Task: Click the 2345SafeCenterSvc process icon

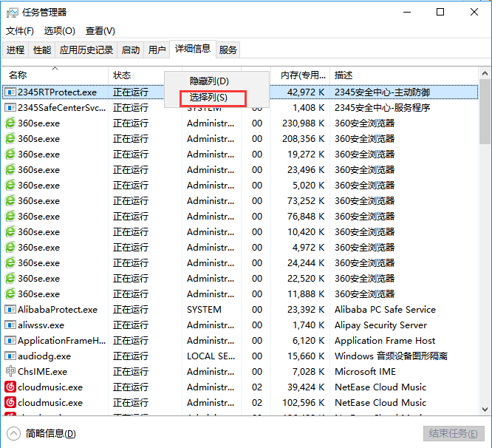Action: click(x=10, y=108)
